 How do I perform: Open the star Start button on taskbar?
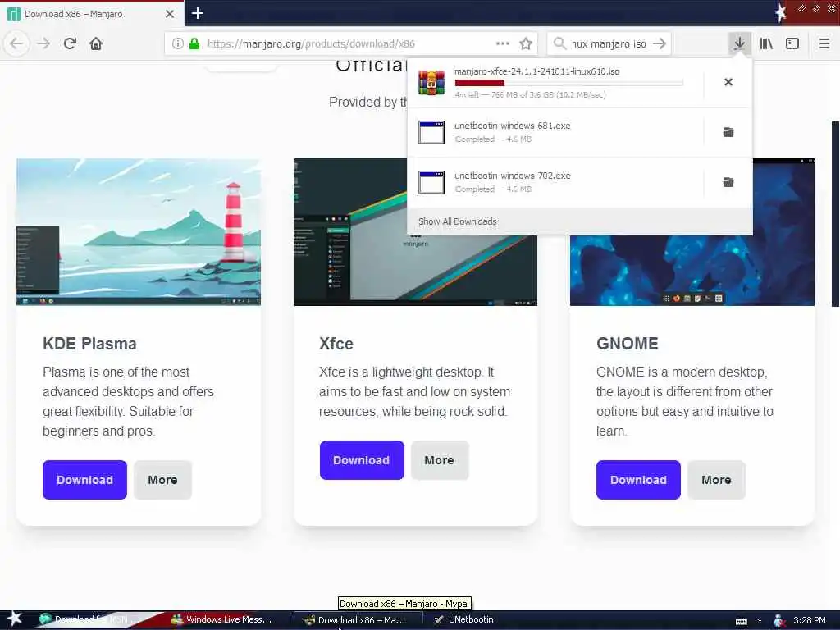click(14, 619)
